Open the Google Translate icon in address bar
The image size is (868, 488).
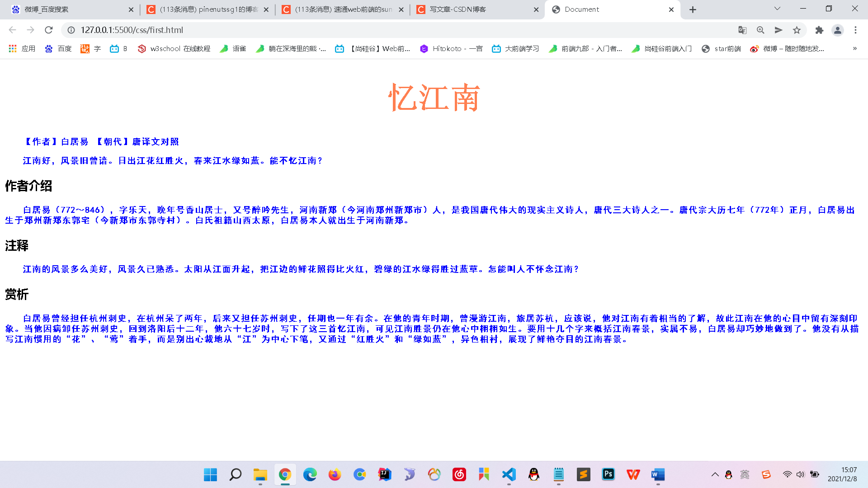click(742, 30)
